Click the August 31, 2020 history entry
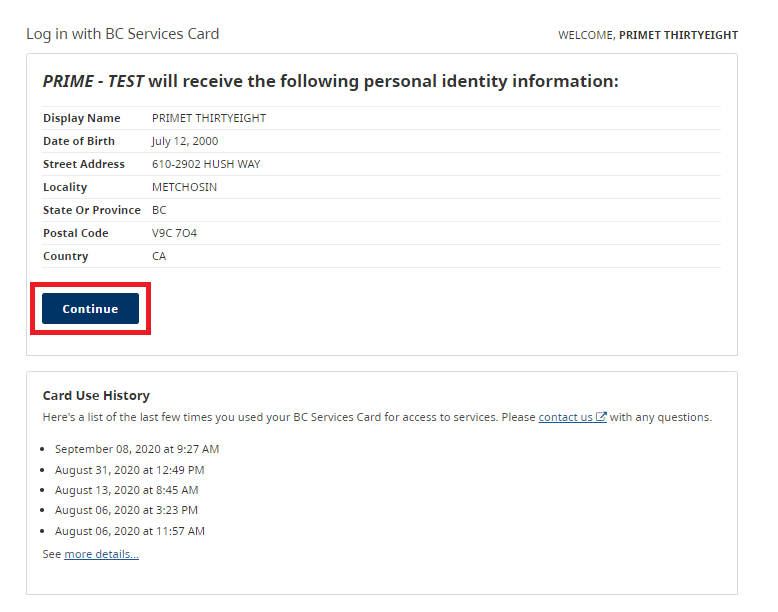 [x=130, y=470]
